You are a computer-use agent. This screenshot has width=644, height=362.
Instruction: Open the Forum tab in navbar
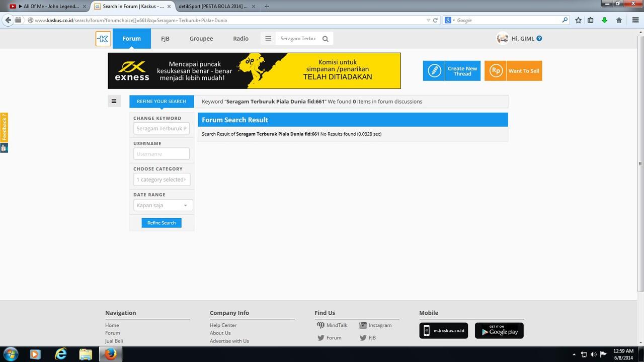click(132, 39)
